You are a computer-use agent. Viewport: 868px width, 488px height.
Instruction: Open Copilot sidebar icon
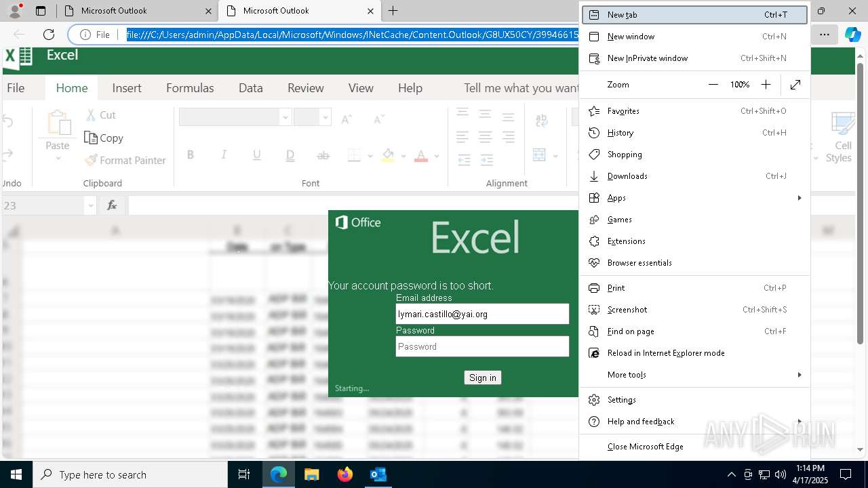click(x=852, y=35)
